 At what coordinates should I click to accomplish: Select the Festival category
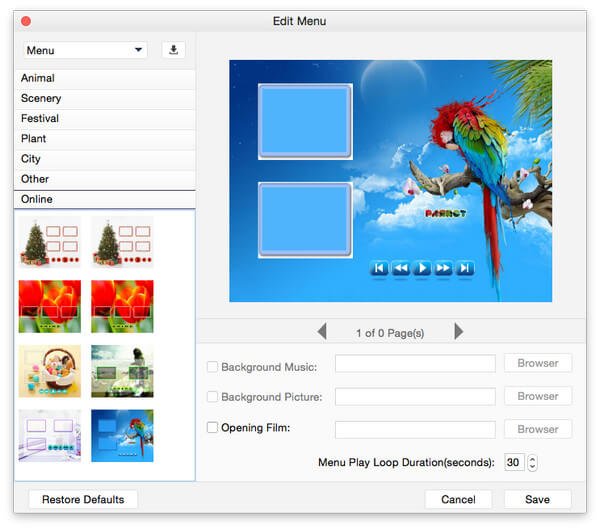[104, 119]
